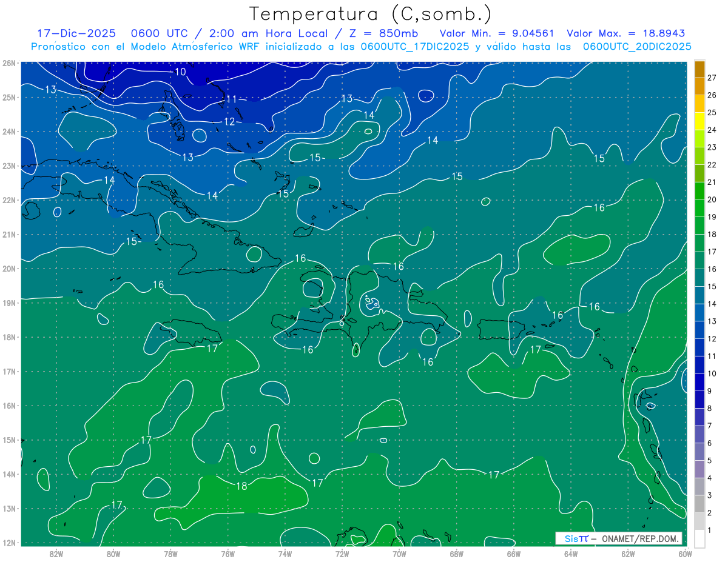Viewport: 728px width, 562px height.
Task: Click the legend value 5
Action: click(x=710, y=461)
